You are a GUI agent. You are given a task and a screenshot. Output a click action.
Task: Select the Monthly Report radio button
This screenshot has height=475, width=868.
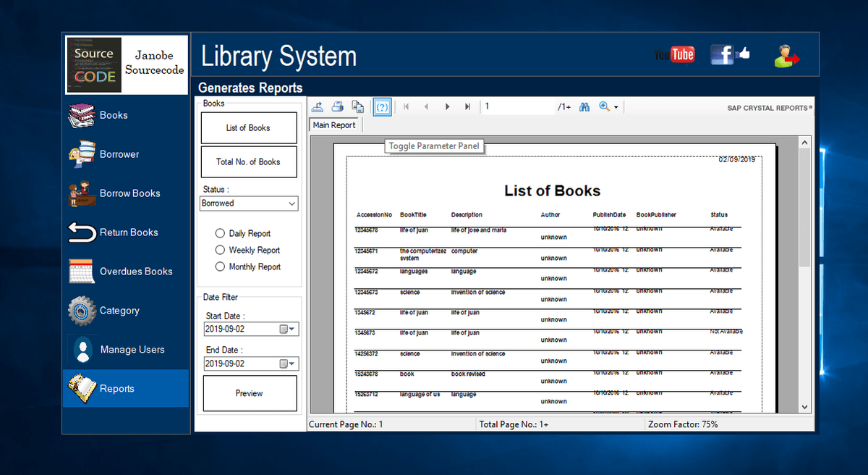tap(220, 266)
